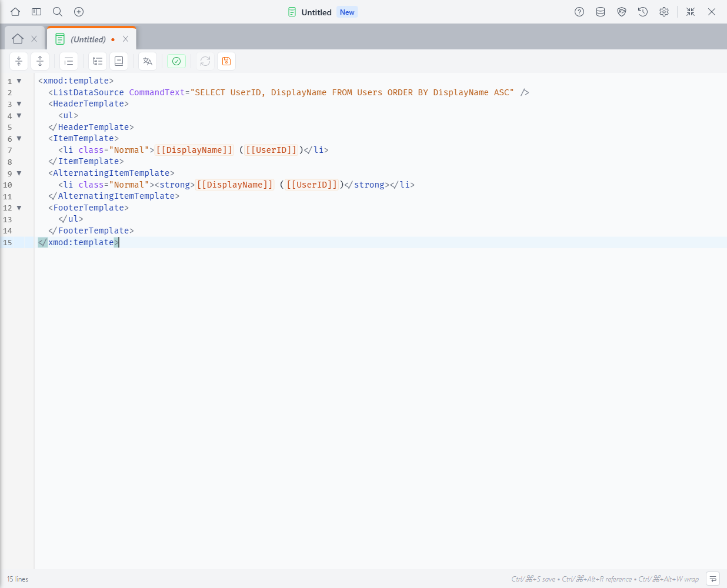Open the help question mark icon

(x=579, y=12)
